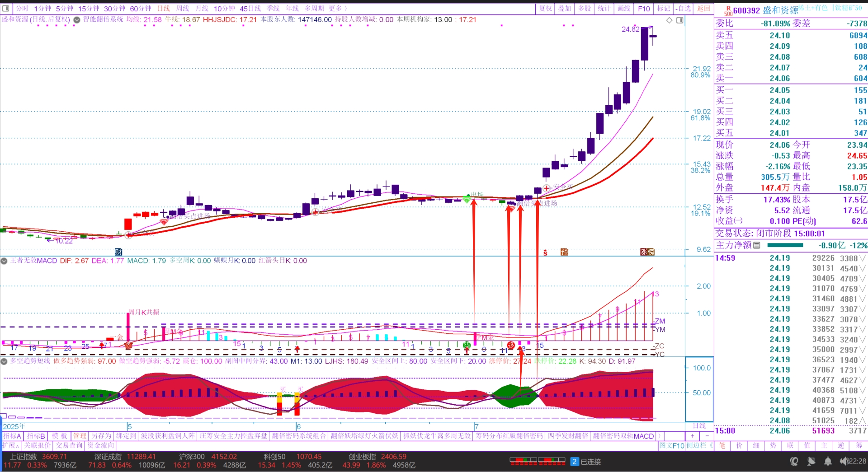
Task: Expand the 更多 periods dropdown
Action: (x=338, y=9)
